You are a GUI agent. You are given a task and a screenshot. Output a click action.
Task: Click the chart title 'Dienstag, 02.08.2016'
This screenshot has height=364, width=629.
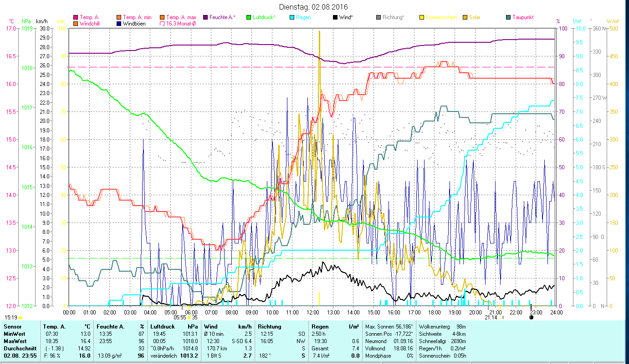312,7
